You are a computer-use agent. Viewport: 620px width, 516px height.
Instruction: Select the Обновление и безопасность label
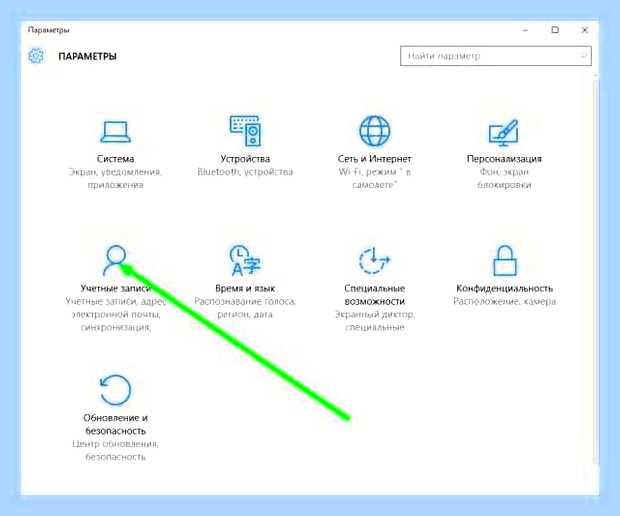coord(115,424)
